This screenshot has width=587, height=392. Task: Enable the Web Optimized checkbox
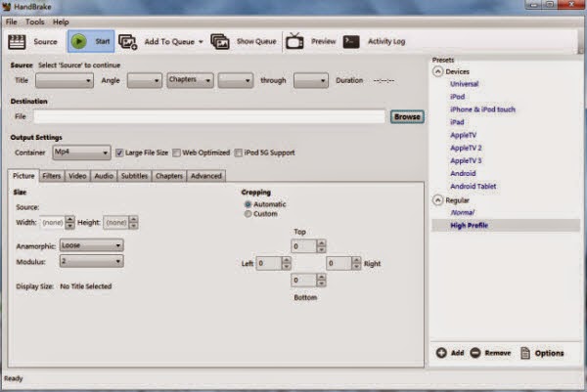(x=176, y=152)
